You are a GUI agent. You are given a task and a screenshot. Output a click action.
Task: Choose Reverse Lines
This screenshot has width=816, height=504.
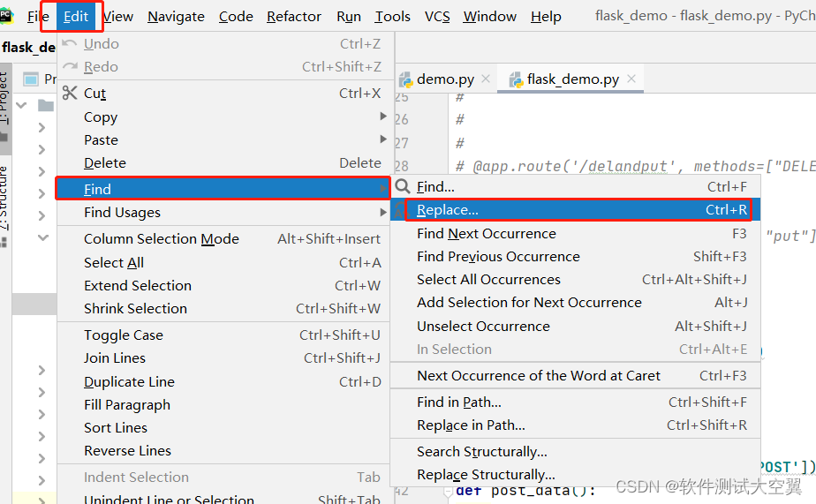pyautogui.click(x=223, y=450)
